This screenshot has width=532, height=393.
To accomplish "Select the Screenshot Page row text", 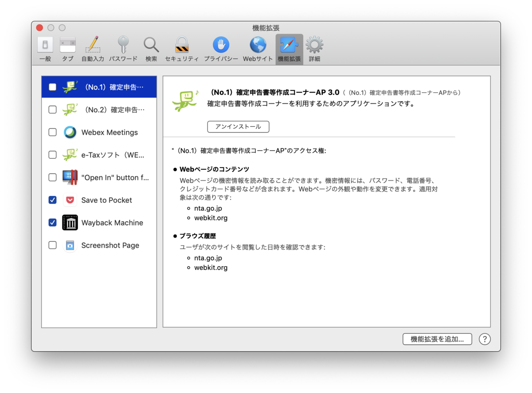I will (x=110, y=245).
